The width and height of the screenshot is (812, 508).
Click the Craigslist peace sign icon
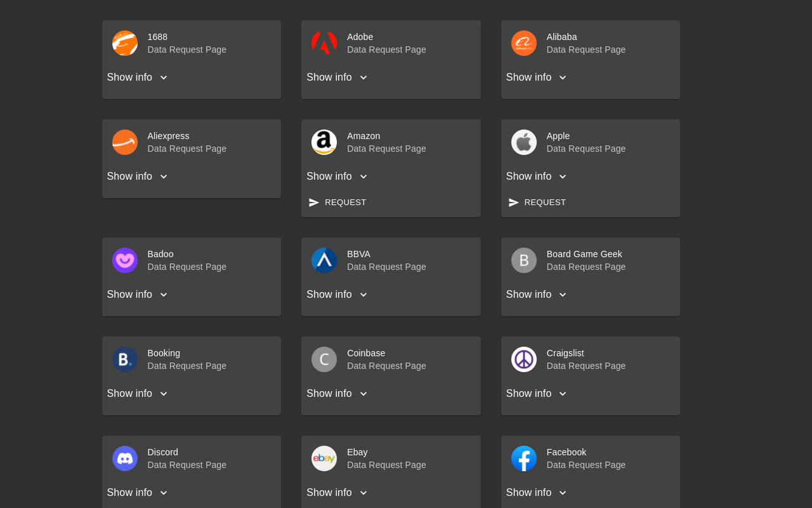[x=524, y=359]
